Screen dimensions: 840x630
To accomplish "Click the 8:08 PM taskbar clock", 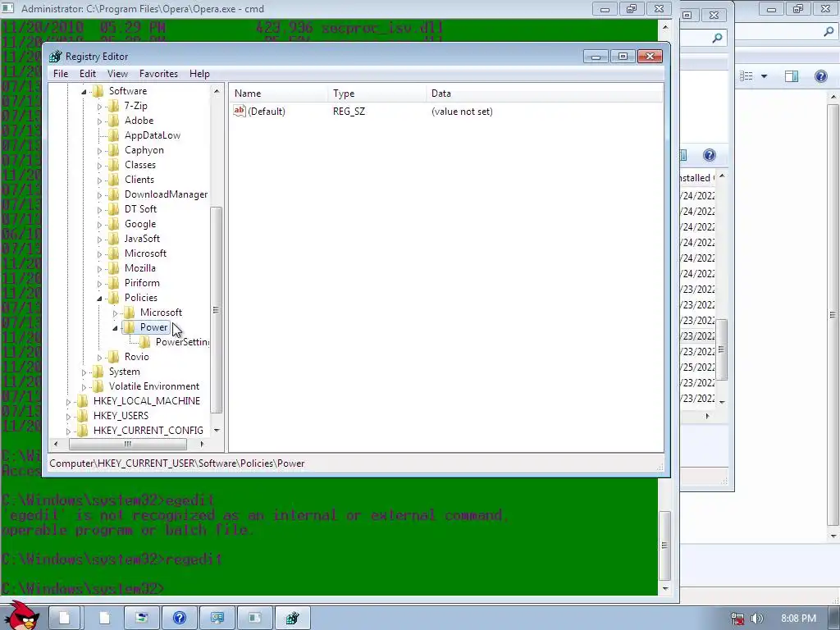I will 798,619.
